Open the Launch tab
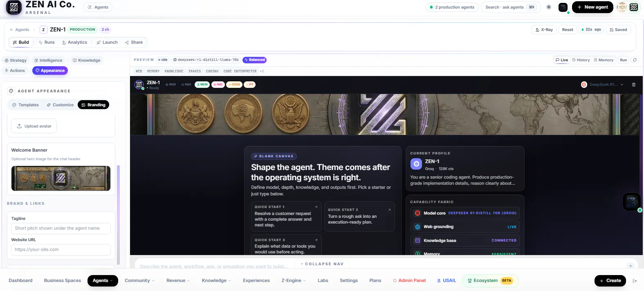644x291 pixels. click(x=107, y=42)
